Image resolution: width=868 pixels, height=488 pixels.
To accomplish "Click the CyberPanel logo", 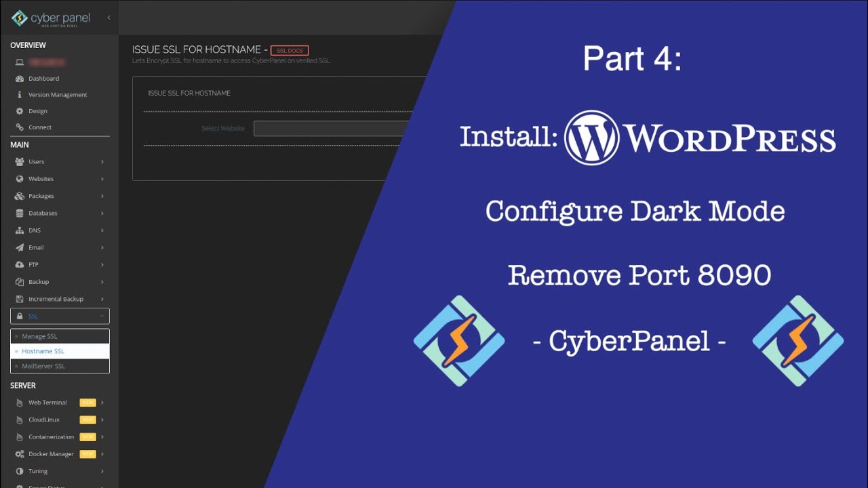I will click(x=52, y=18).
